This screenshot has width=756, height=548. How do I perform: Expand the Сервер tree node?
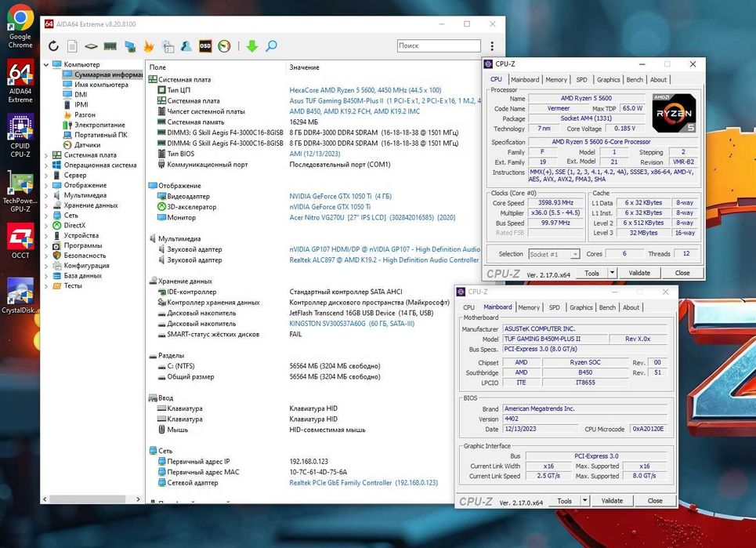47,175
